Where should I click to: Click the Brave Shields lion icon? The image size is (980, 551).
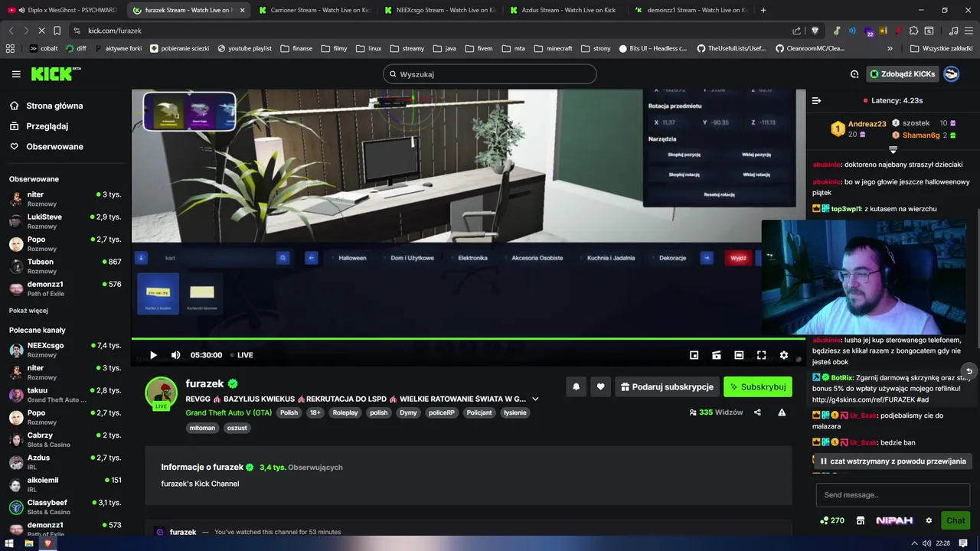(x=815, y=31)
